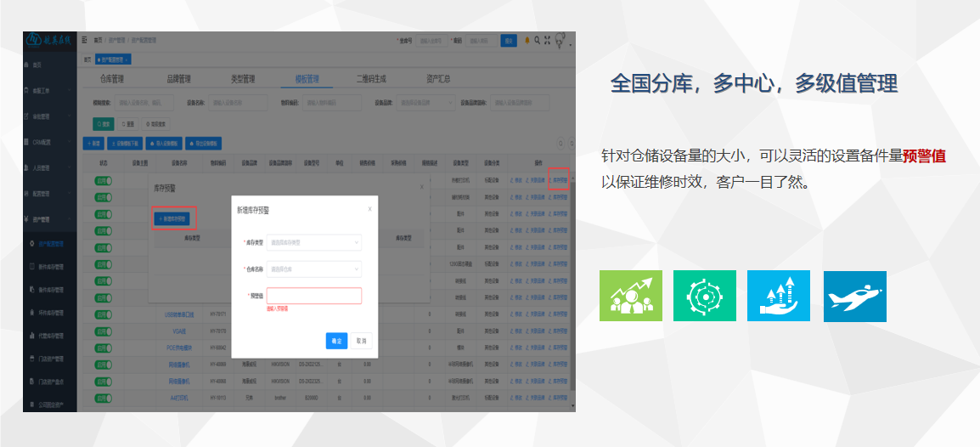The height and width of the screenshot is (447, 980).
Task: Open the 库存类型 dropdown in dialog
Action: (314, 243)
